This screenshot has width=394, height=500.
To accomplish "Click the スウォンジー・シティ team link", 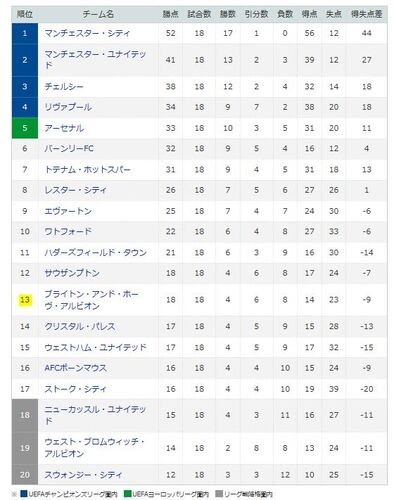I will pos(83,475).
